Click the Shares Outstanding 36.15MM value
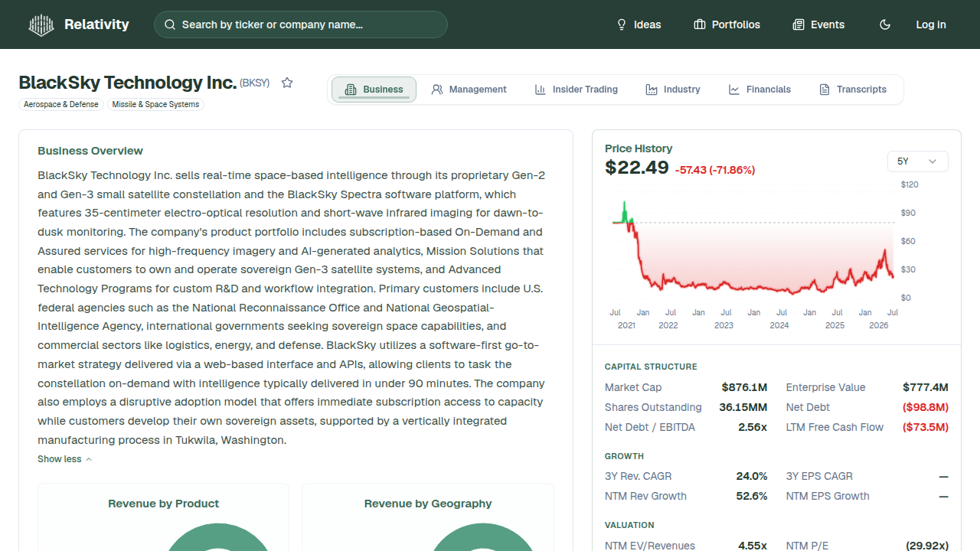980x551 pixels. pyautogui.click(x=743, y=407)
